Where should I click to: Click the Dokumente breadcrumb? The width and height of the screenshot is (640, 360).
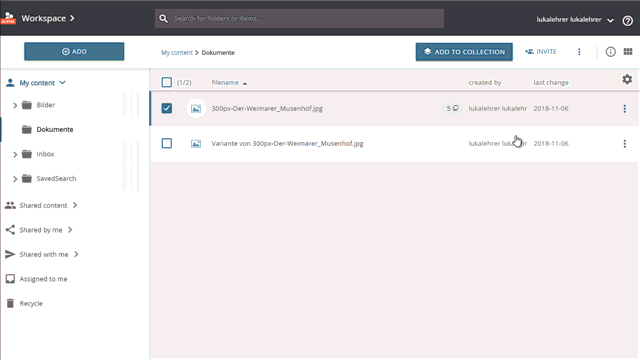tap(218, 53)
